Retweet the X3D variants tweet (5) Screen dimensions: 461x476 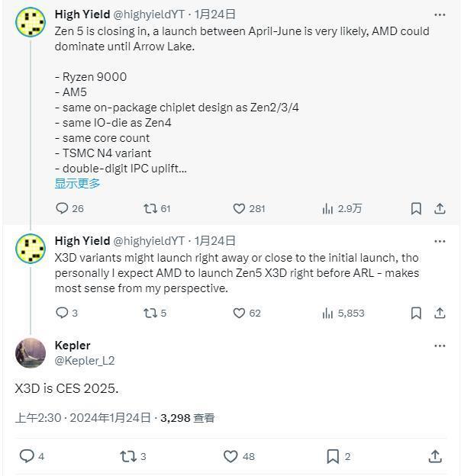(150, 313)
